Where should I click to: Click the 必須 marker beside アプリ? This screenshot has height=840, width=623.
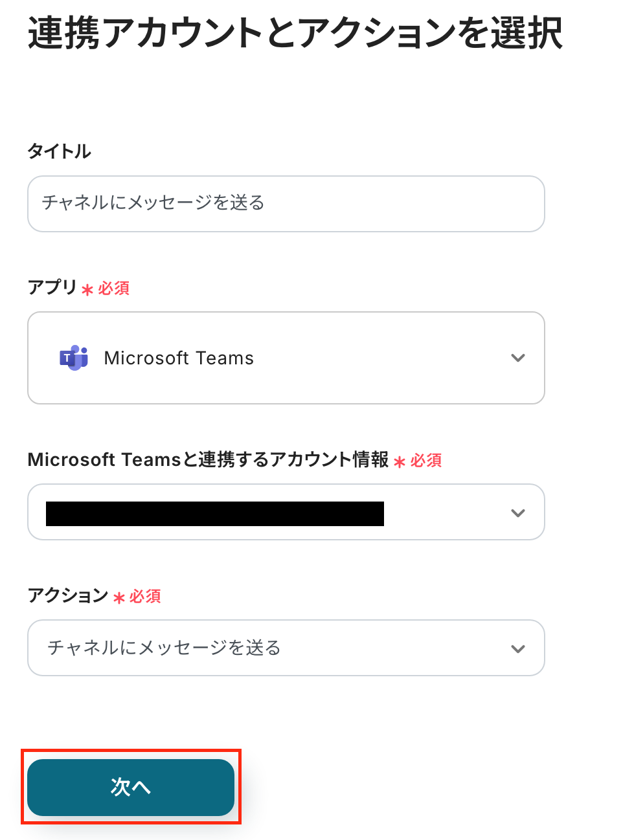[114, 288]
